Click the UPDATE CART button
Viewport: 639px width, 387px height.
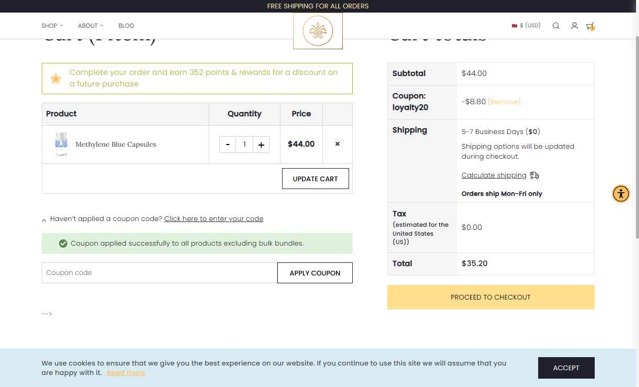(x=315, y=178)
